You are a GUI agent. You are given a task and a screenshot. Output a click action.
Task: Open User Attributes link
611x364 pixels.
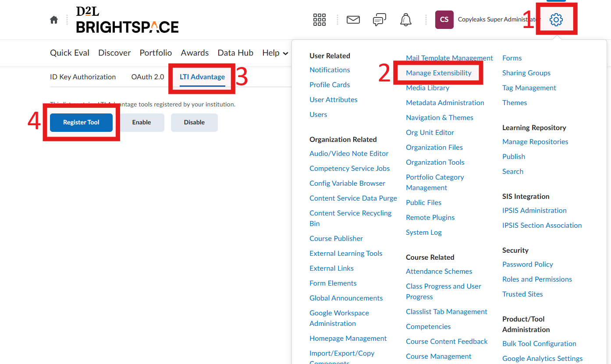tap(334, 100)
